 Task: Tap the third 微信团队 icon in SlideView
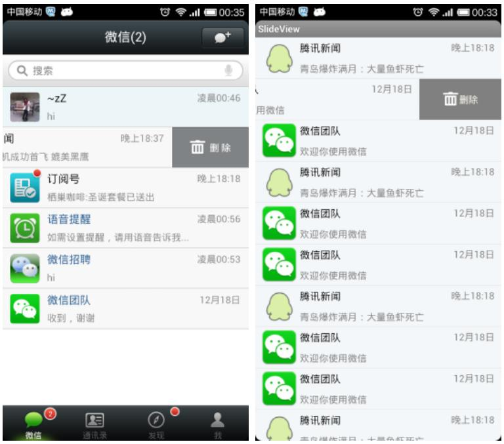pyautogui.click(x=279, y=264)
